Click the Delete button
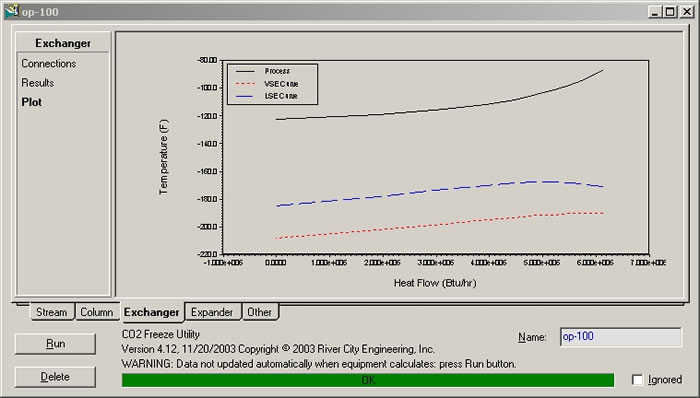Image resolution: width=700 pixels, height=398 pixels. [x=55, y=377]
